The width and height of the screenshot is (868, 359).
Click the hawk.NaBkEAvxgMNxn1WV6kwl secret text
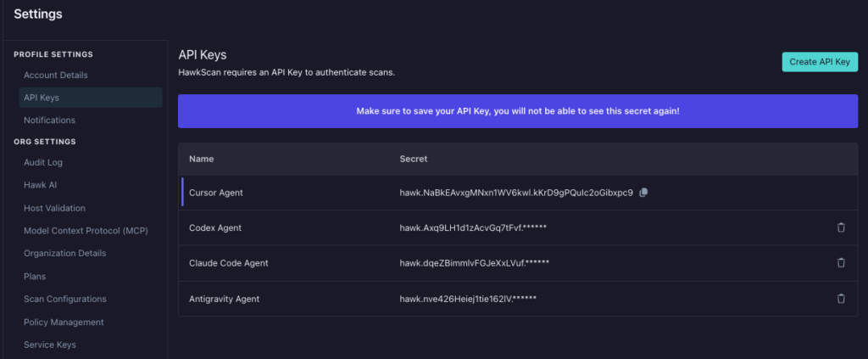(516, 193)
